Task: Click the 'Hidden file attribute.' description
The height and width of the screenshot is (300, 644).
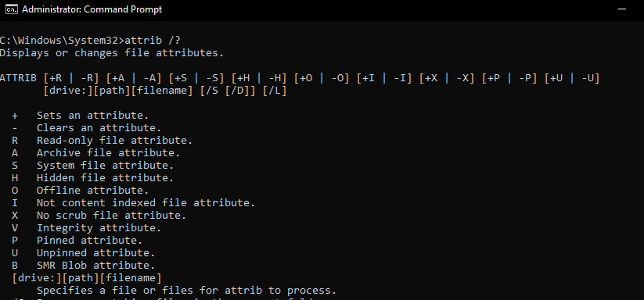Action: tap(105, 178)
